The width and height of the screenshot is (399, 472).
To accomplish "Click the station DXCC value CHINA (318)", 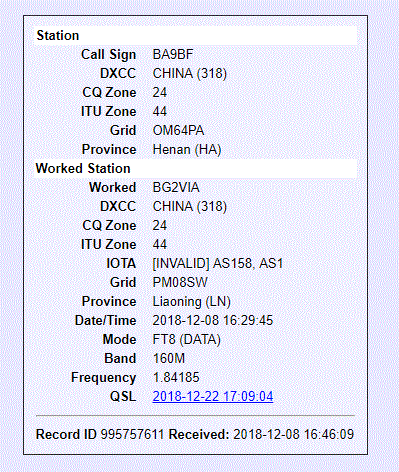I will (190, 73).
